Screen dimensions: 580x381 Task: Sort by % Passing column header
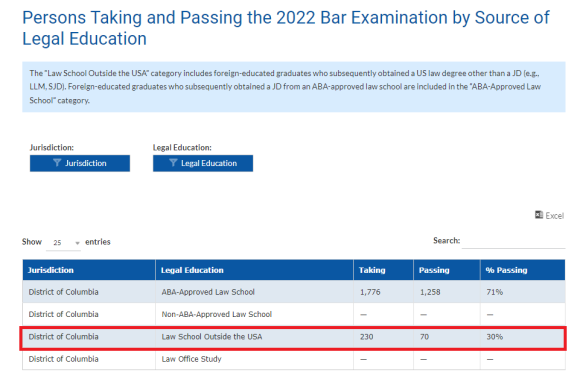[x=523, y=270]
